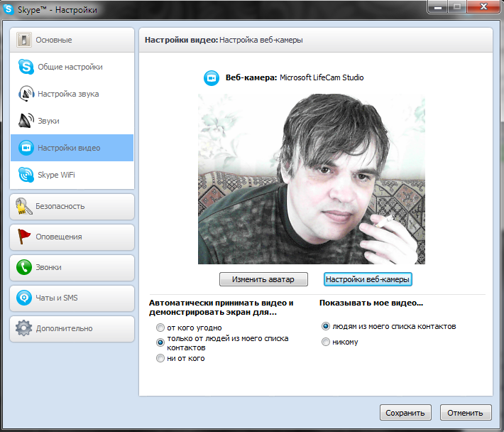
Task: Select Общие настройки in the sidebar
Action: (72, 67)
